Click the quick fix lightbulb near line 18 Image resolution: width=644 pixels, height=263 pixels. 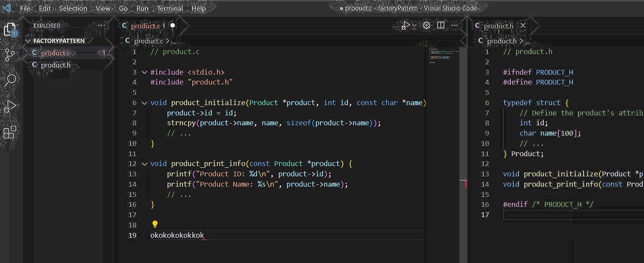[155, 224]
